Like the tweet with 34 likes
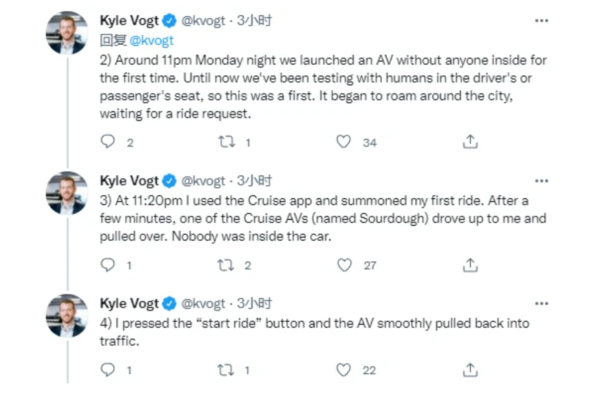This screenshot has width=600, height=395. point(343,142)
